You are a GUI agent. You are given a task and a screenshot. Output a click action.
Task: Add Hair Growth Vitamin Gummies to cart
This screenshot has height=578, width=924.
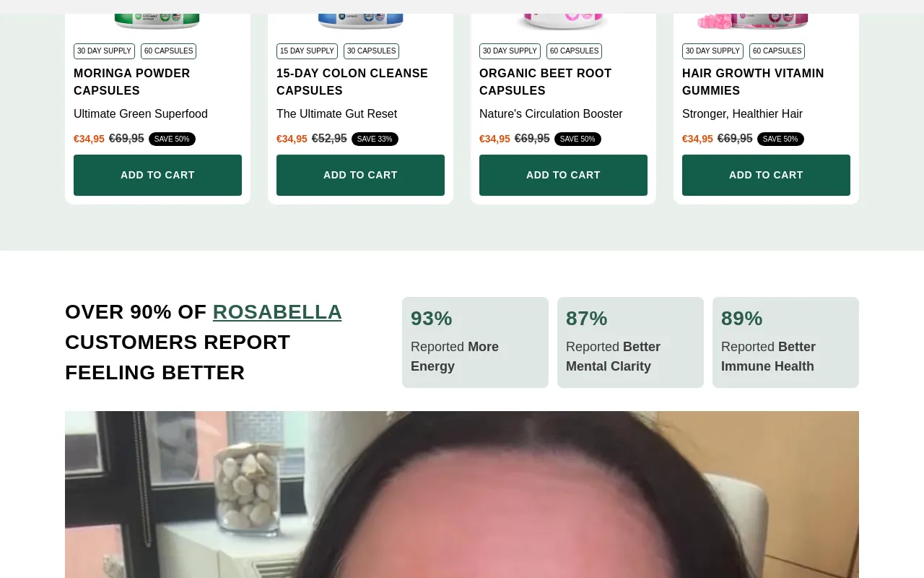coord(766,175)
